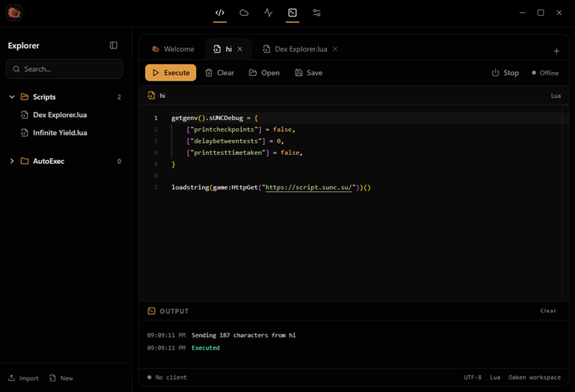
Task: Click the delaybetweentests code line
Action: click(235, 141)
